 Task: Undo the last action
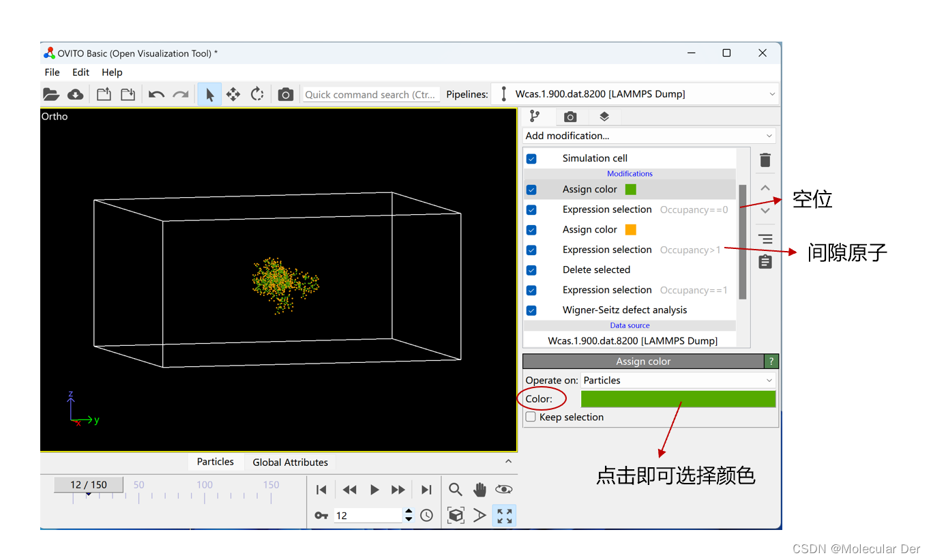click(156, 94)
